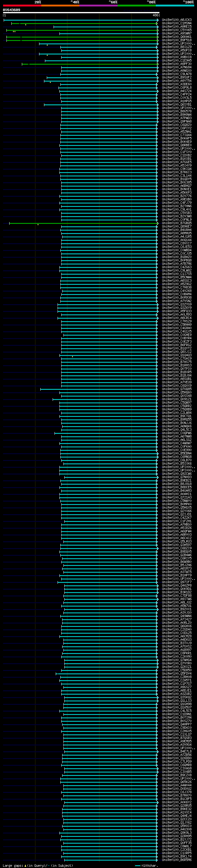Select the UniRef100_B8I1Z9 label
This screenshot has height=868, width=197.
(x=177, y=47)
